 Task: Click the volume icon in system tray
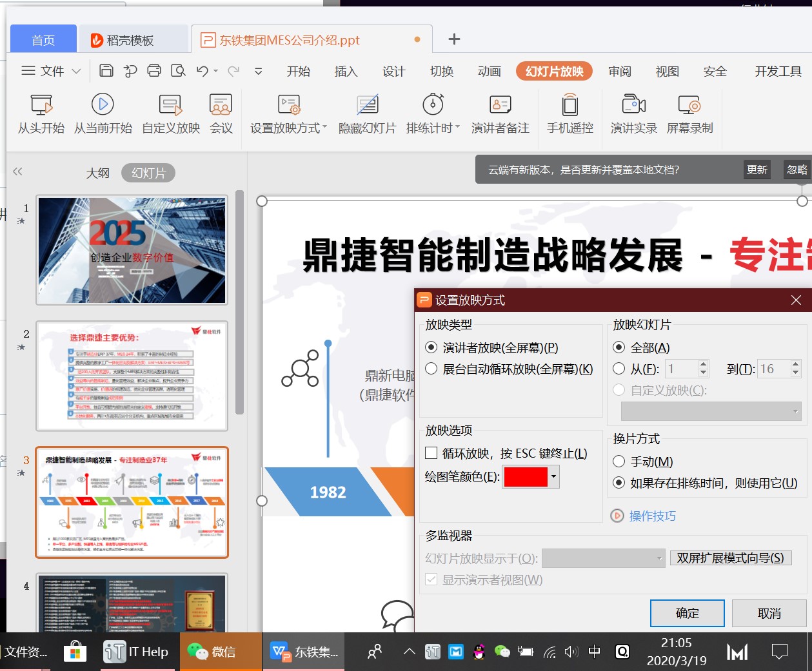(571, 652)
